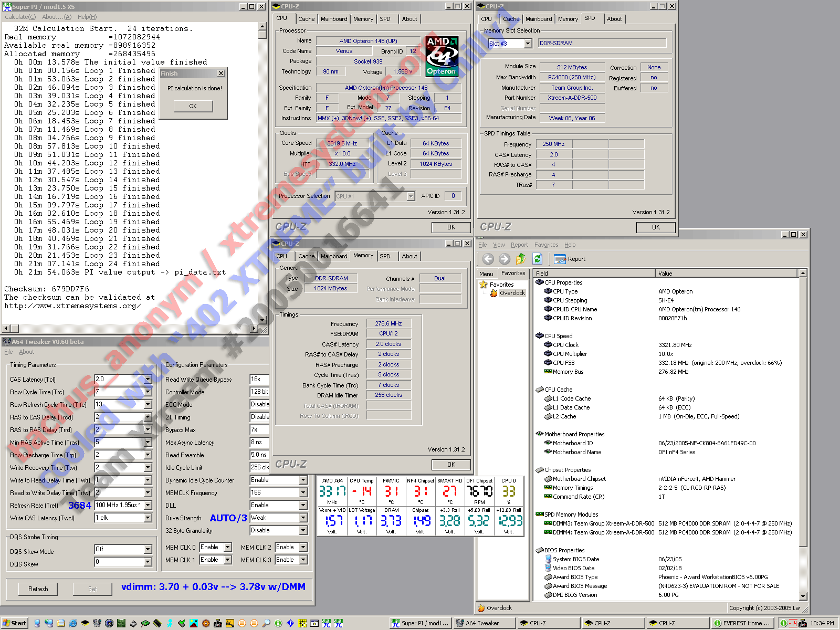Click the green checkmark quick launch icon
Viewport: 840px width, 630px height.
click(182, 623)
